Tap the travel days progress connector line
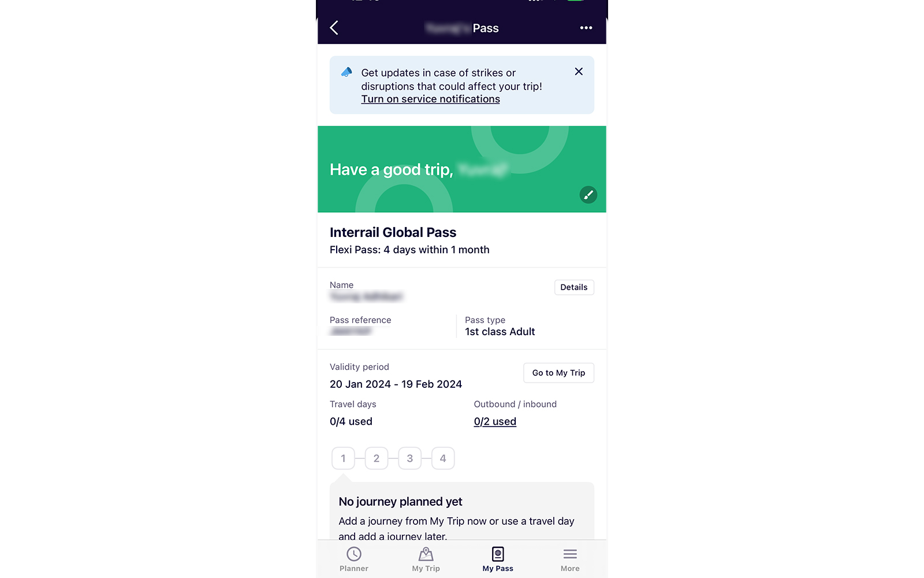The height and width of the screenshot is (578, 924). click(360, 458)
